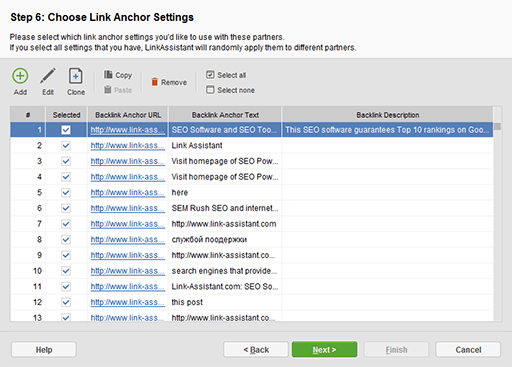Viewport: 512px width, 367px height.
Task: Select 'Link-Assistant.com: SEO So...' cell
Action: coord(225,286)
